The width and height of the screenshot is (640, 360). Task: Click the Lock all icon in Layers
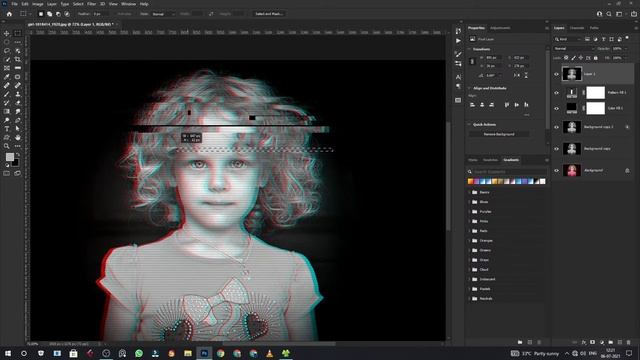[x=596, y=58]
